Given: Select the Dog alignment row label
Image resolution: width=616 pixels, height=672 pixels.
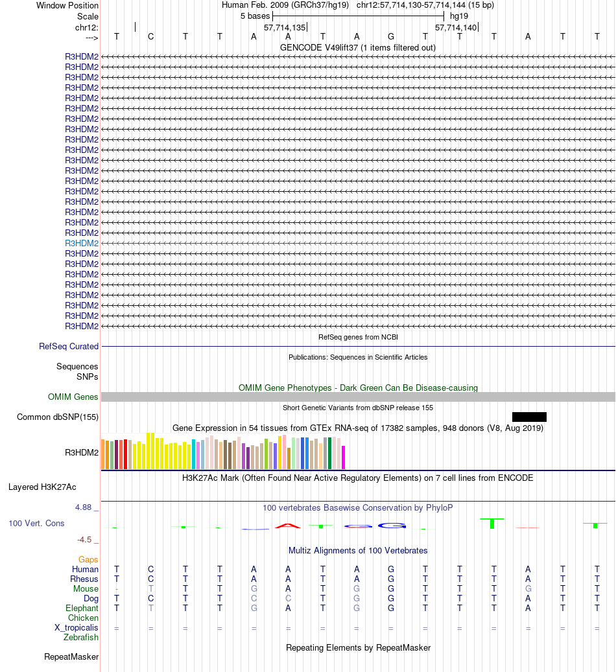Looking at the screenshot, I should [91, 599].
